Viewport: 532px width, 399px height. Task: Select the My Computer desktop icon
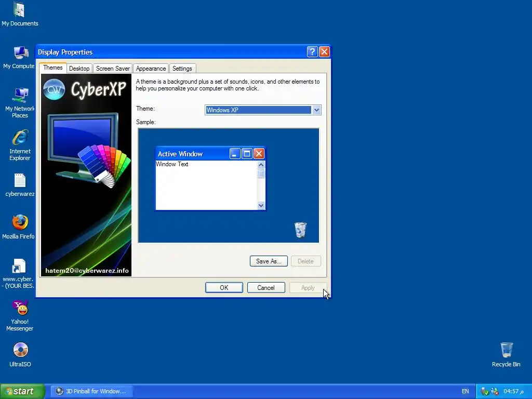(x=20, y=57)
